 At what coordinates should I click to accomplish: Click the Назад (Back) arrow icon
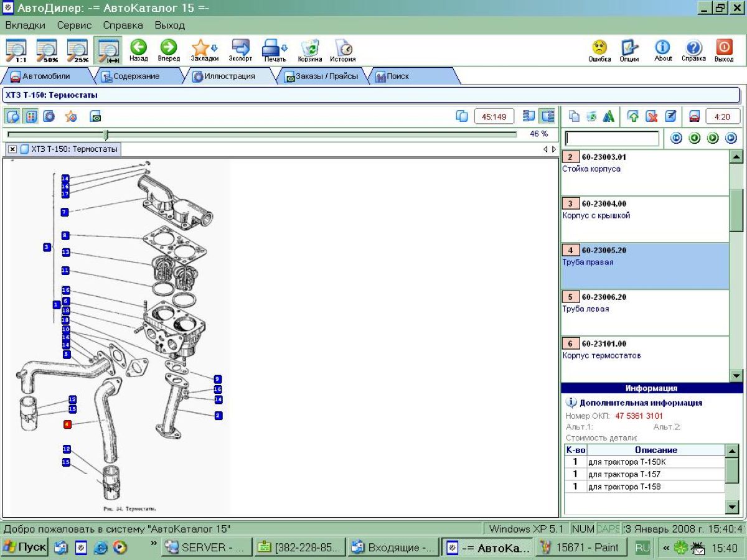point(138,49)
